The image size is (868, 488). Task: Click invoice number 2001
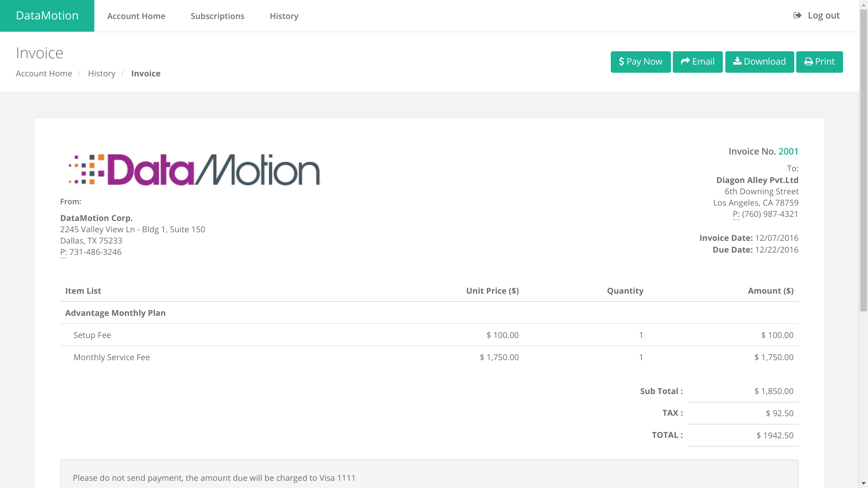[x=788, y=151]
